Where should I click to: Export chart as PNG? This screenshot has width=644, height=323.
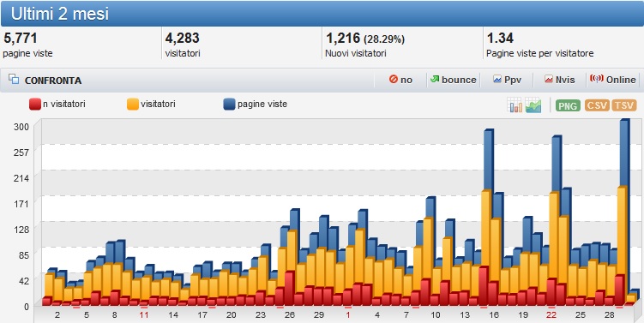pos(568,105)
